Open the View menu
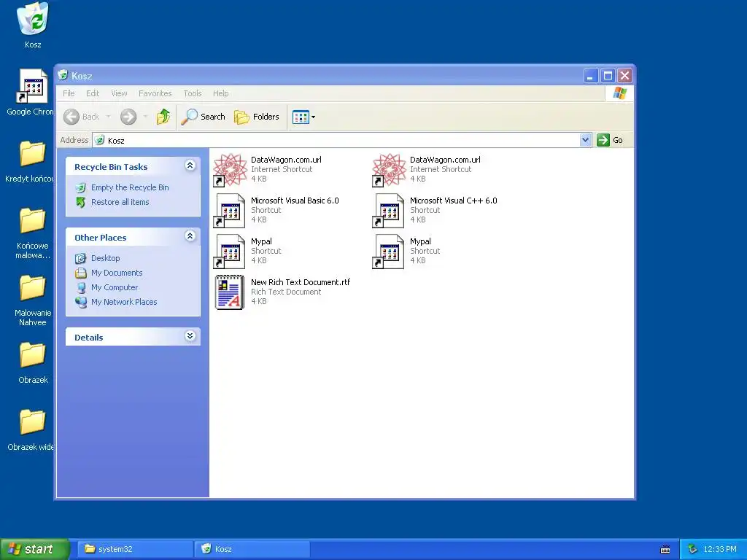This screenshot has height=560, width=747. click(x=119, y=93)
